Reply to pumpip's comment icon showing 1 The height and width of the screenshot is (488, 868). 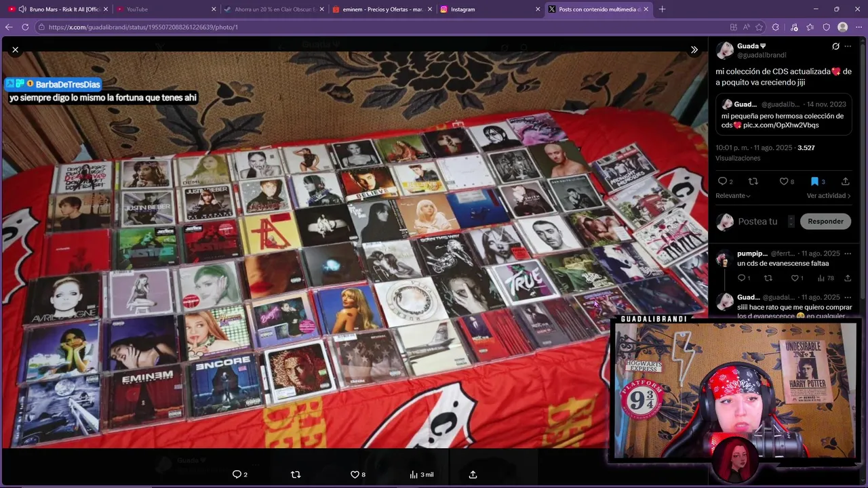[741, 278]
